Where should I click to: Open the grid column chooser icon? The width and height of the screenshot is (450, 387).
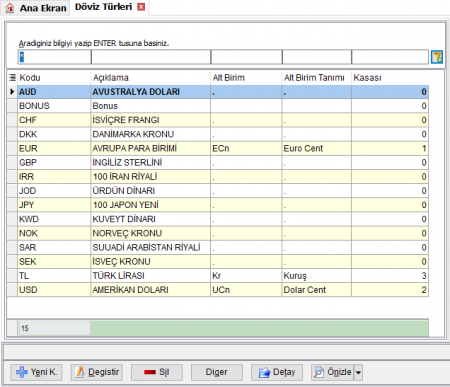pyautogui.click(x=12, y=78)
